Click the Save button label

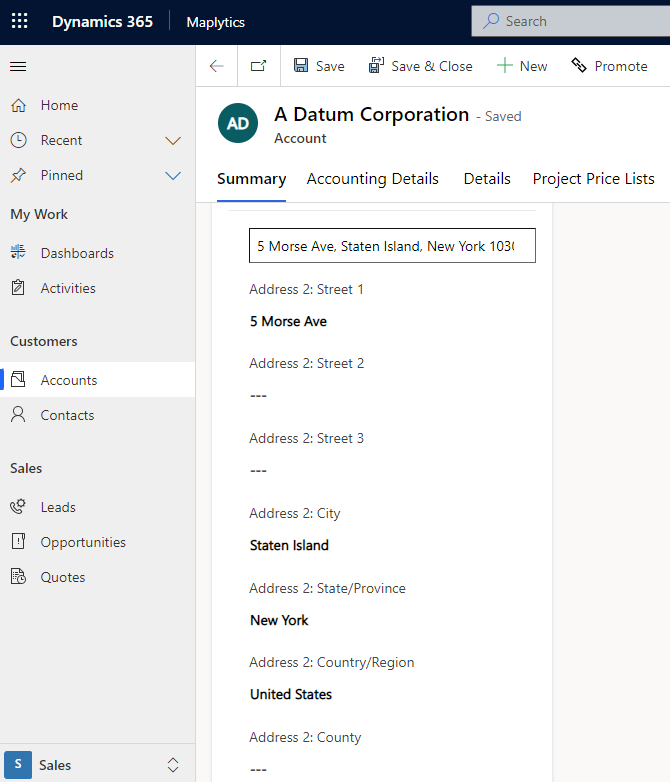pyautogui.click(x=330, y=66)
